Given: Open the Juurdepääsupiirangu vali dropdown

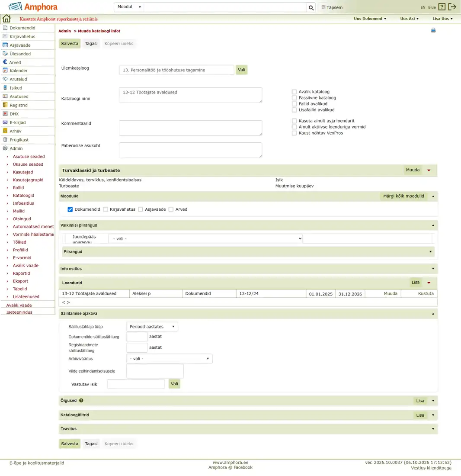Looking at the screenshot, I should coord(205,238).
